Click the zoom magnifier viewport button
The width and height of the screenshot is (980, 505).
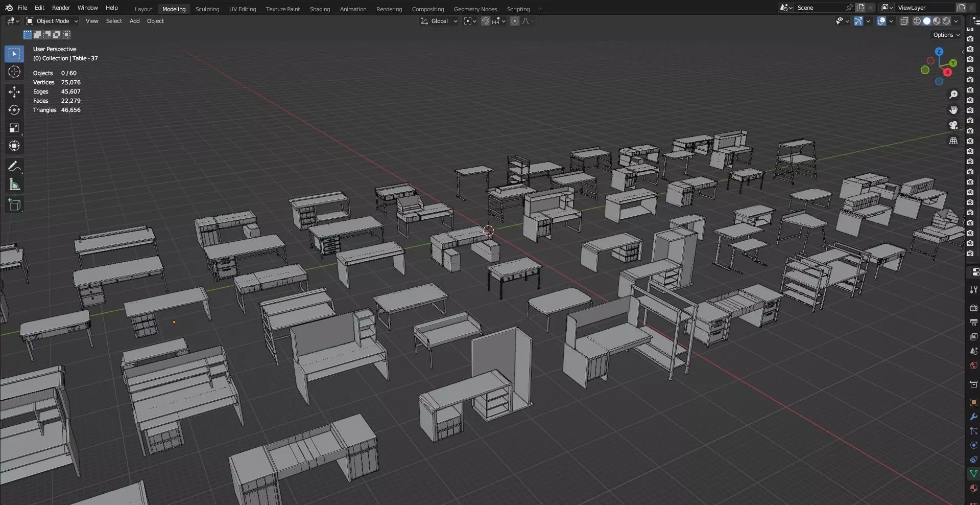(953, 95)
